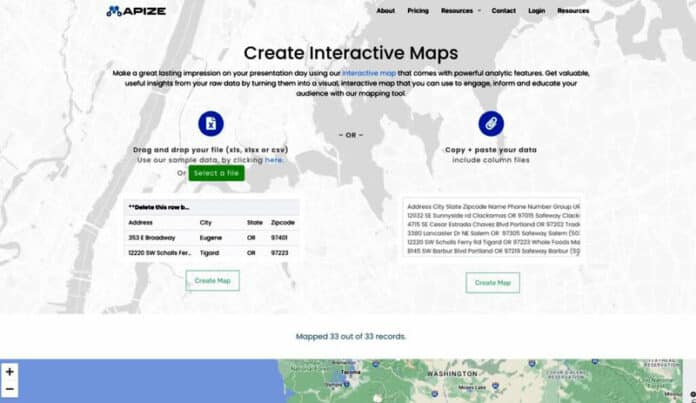Zoom in on the map
This screenshot has width=696, height=403.
10,371
